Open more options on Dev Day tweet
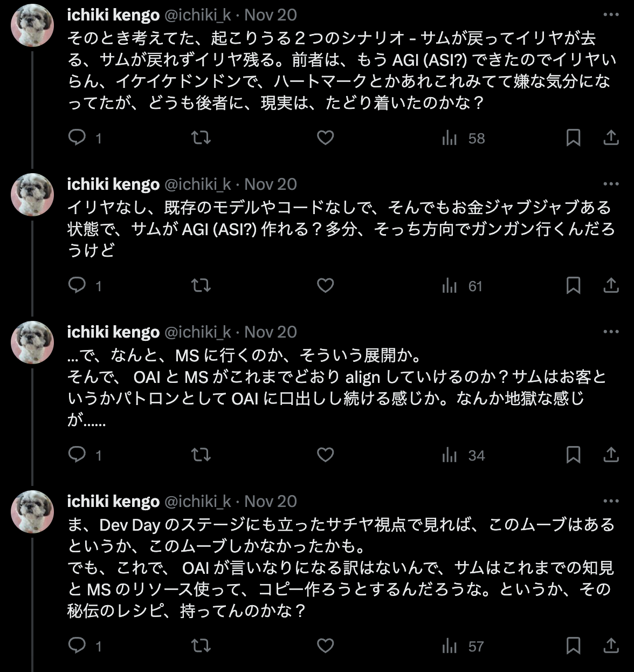 (611, 501)
